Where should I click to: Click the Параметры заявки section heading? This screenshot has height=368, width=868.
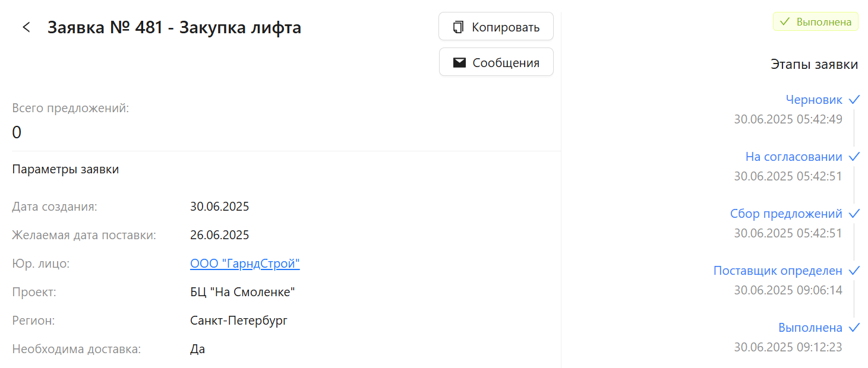[65, 169]
